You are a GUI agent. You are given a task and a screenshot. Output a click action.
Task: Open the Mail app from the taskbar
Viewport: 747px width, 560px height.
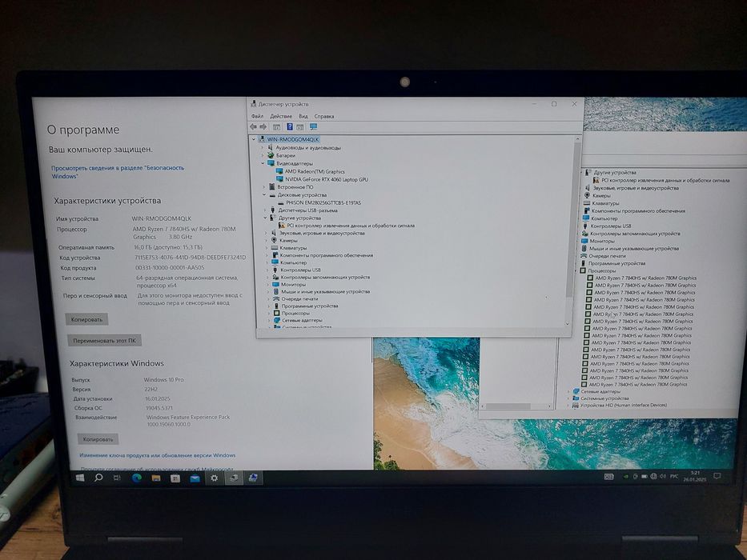195,478
